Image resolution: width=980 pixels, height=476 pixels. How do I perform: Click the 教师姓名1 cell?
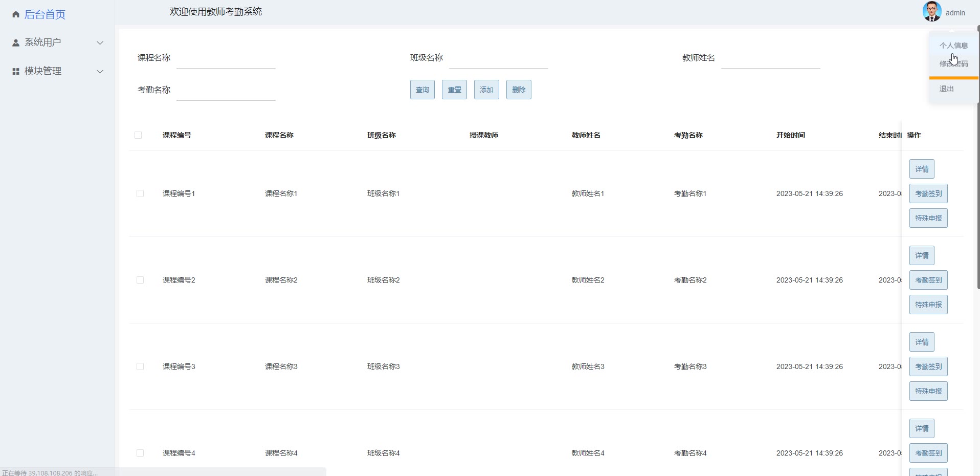tap(588, 193)
